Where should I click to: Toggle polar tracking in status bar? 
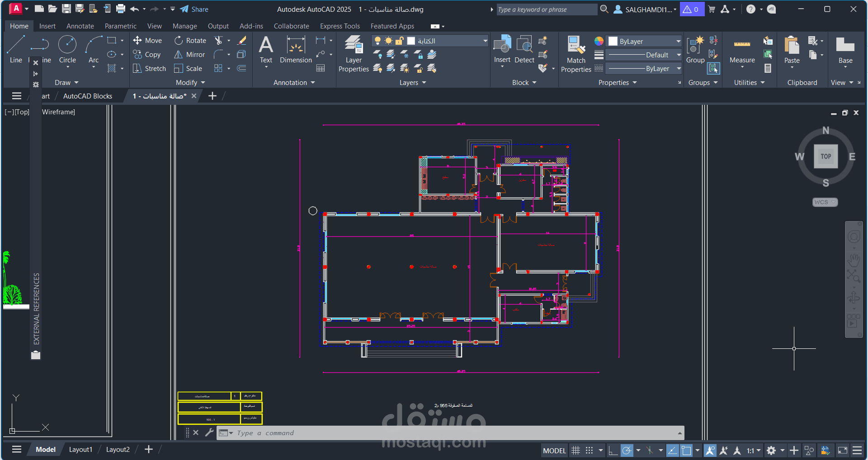(x=627, y=451)
